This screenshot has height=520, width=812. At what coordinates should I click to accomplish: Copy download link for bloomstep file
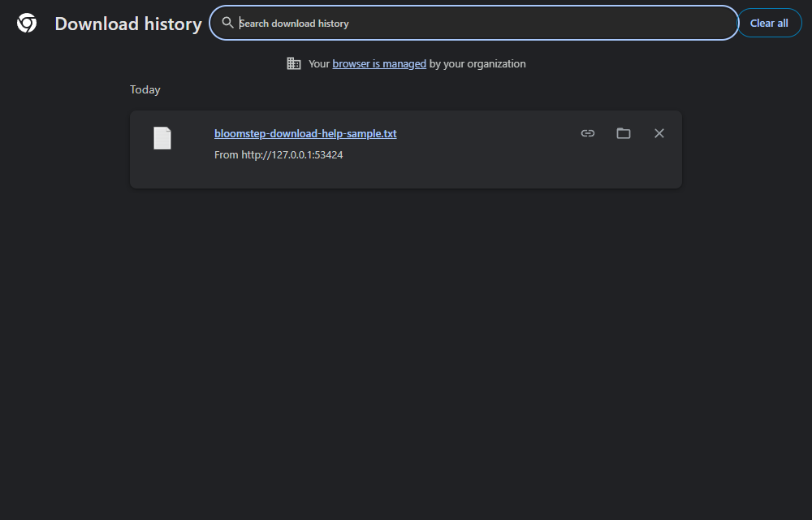coord(588,133)
